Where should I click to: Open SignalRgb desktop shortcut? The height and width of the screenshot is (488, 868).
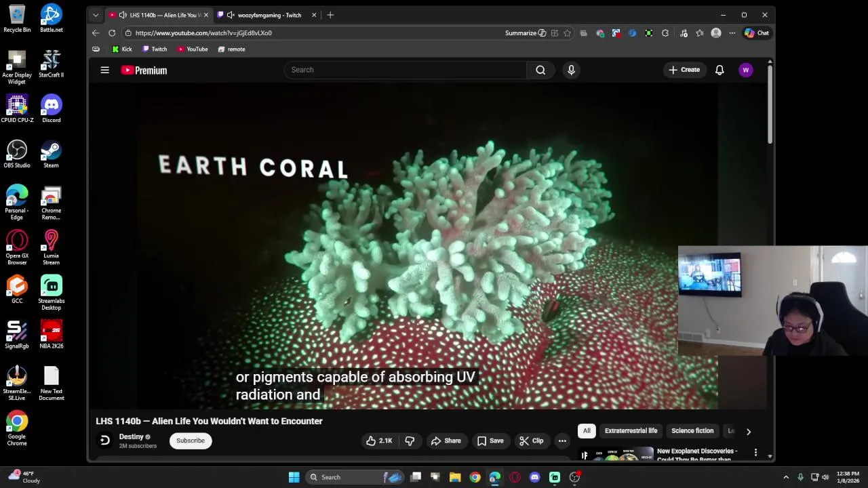click(17, 334)
